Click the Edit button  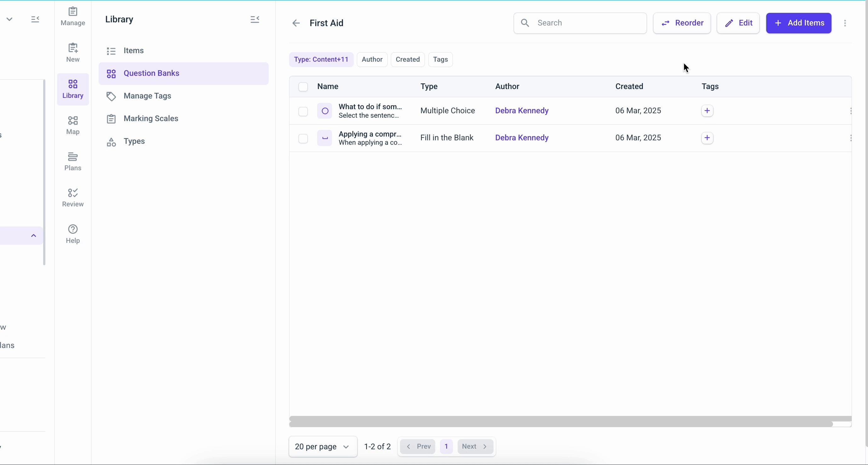pyautogui.click(x=738, y=23)
